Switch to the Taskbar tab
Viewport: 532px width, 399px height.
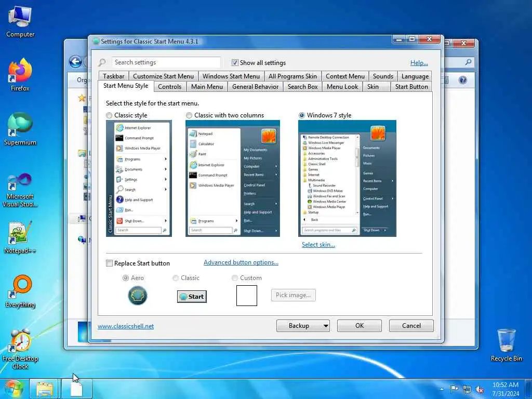point(114,76)
